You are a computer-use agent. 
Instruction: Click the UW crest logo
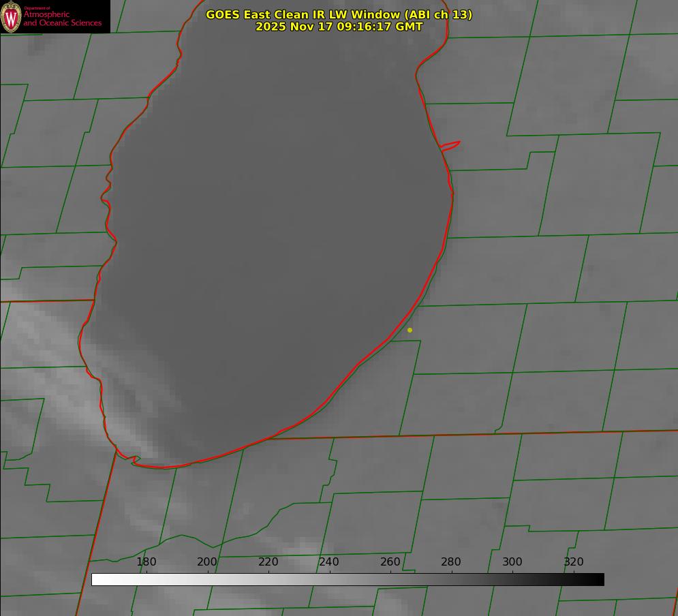[x=11, y=16]
